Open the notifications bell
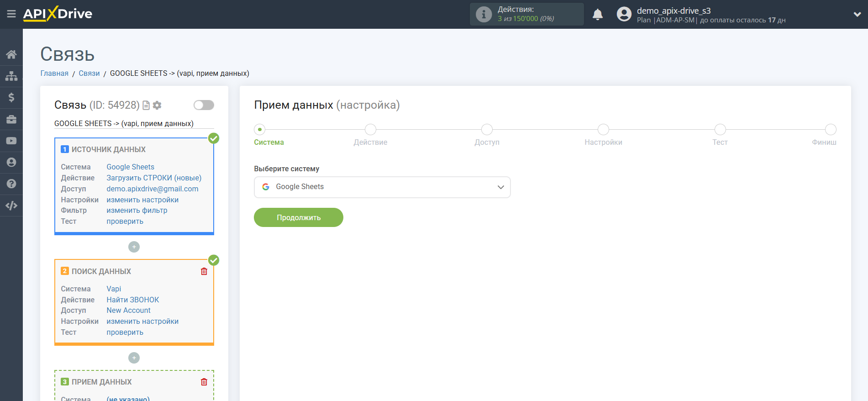This screenshot has height=401, width=868. coord(598,15)
